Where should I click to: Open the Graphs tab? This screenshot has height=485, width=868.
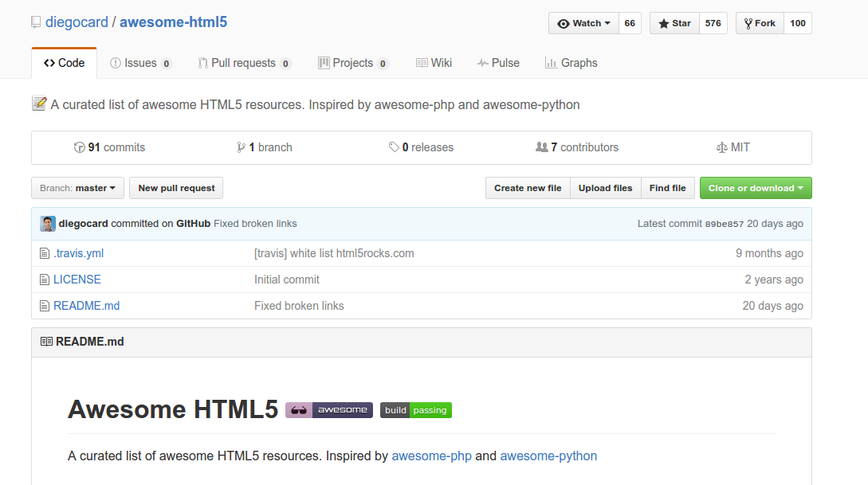pos(571,63)
